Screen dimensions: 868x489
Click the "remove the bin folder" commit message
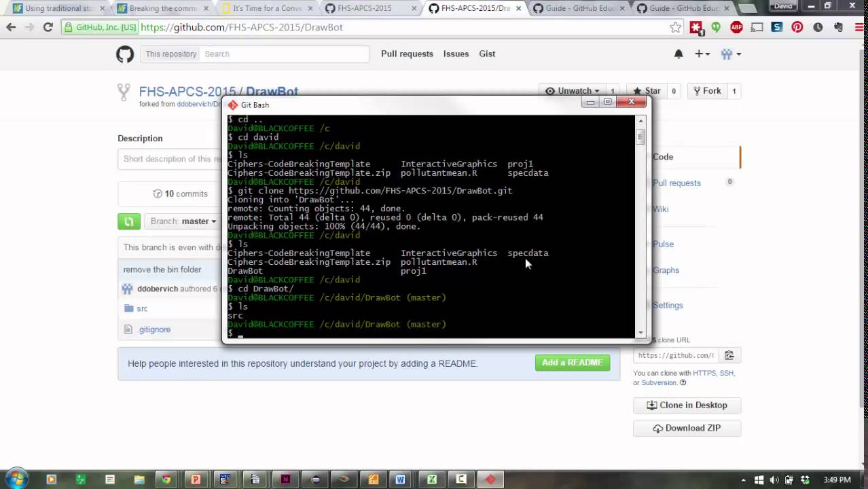point(162,270)
